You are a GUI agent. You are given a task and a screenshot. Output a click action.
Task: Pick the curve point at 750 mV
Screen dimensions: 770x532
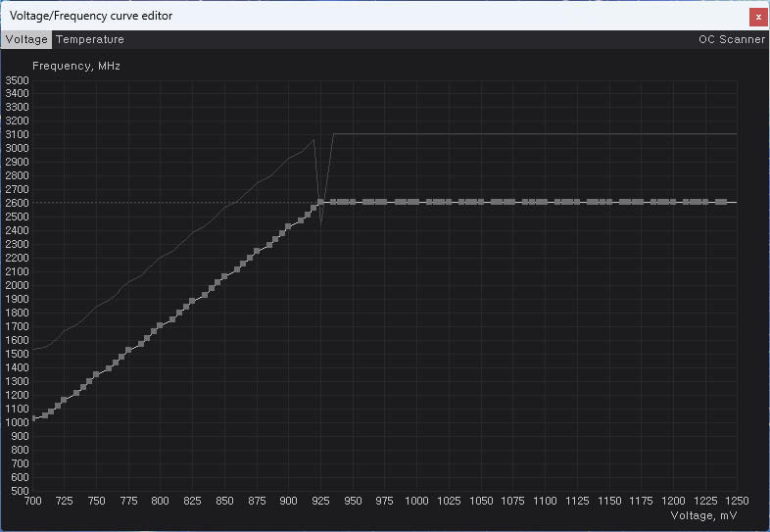click(x=96, y=374)
